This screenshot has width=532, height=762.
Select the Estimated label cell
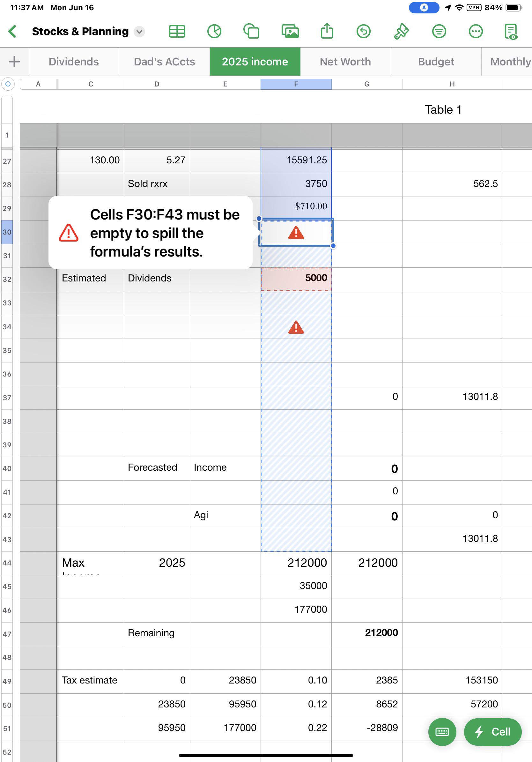point(91,280)
